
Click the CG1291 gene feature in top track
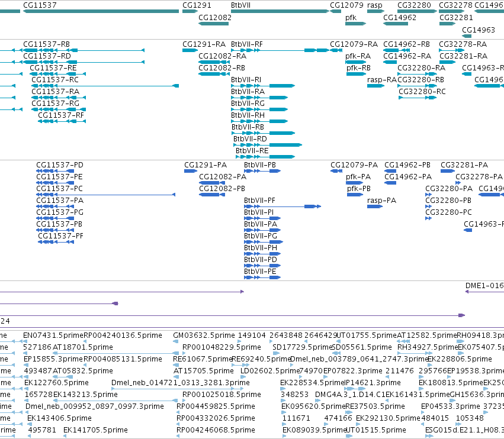pos(190,11)
